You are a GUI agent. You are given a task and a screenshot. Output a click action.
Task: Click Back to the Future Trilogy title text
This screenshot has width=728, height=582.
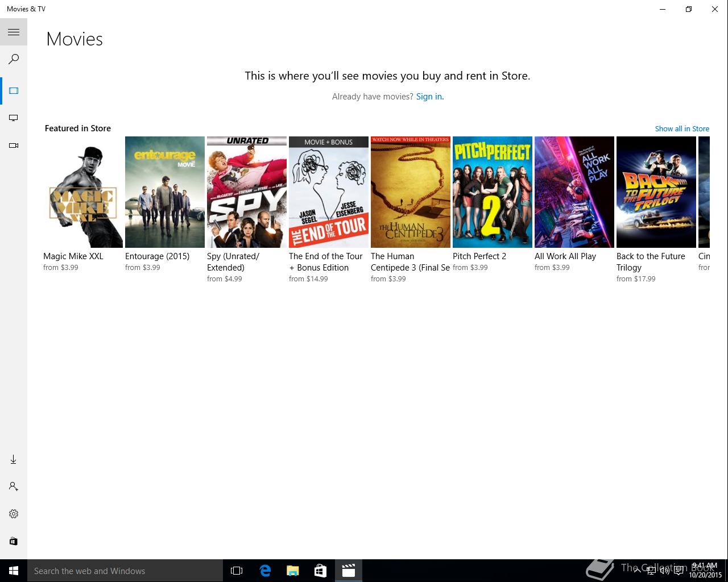click(x=651, y=262)
